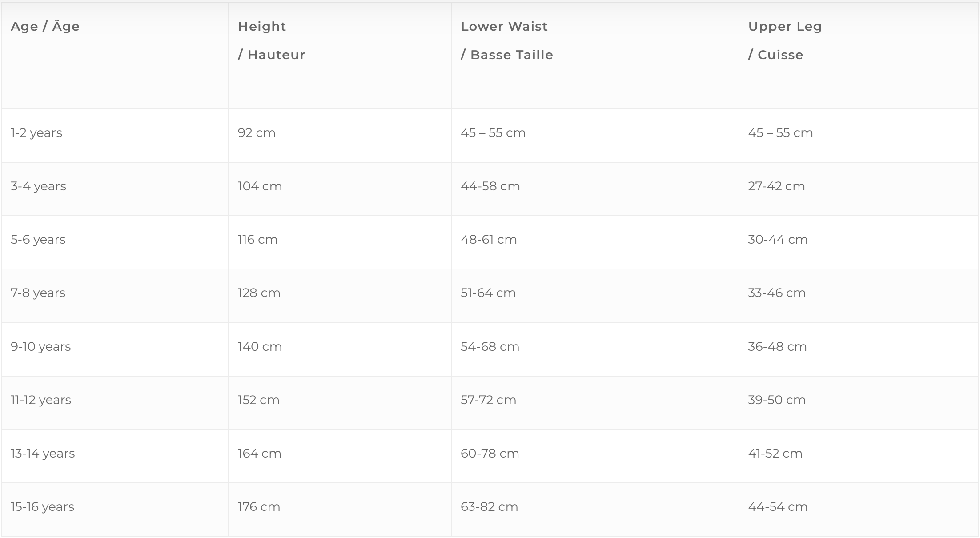Select the 9-10 years age cell

(x=40, y=347)
